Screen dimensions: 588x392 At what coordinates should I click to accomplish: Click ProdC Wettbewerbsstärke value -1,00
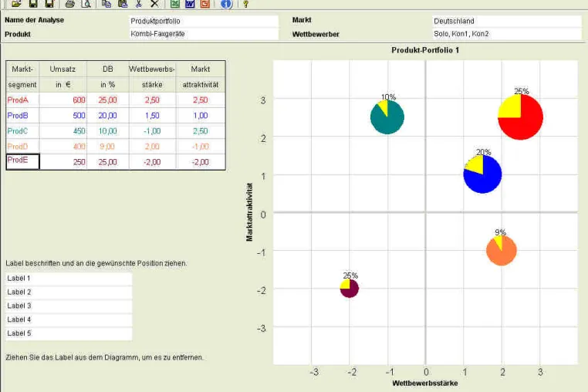[x=152, y=131]
